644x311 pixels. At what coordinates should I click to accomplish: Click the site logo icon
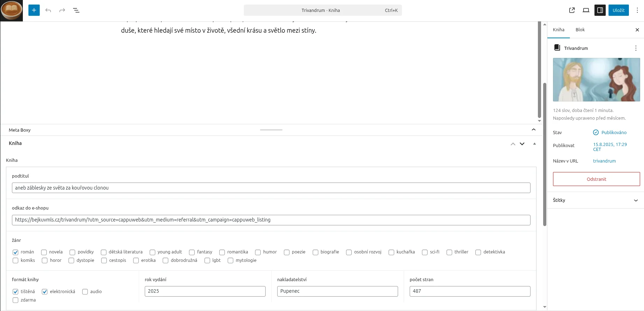[12, 11]
